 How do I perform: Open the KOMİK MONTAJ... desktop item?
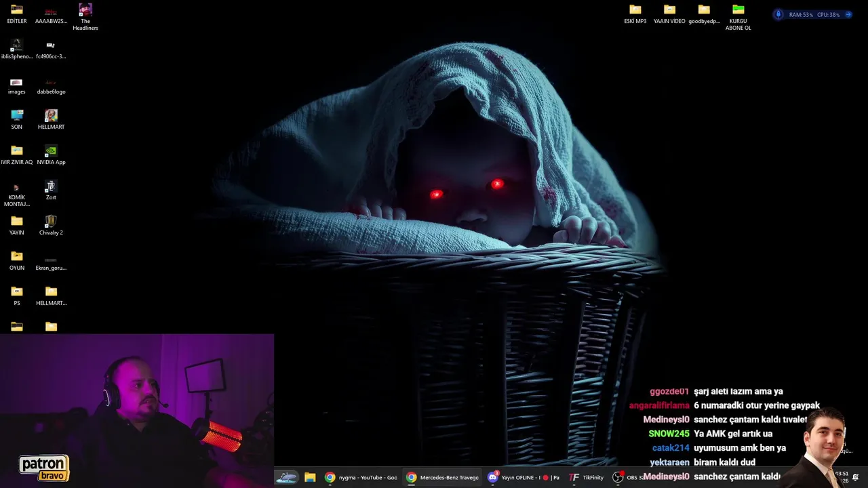[x=17, y=194]
